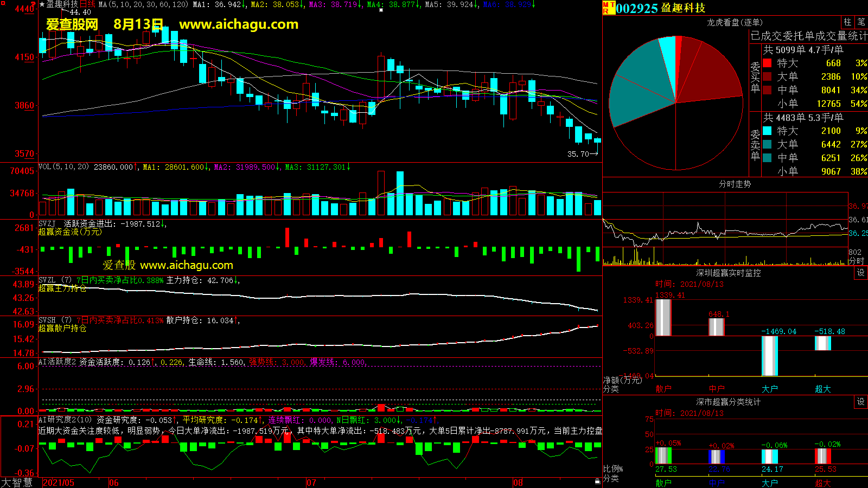Click the 07 month marker on time axis
This screenshot has height=488, width=868.
[311, 483]
